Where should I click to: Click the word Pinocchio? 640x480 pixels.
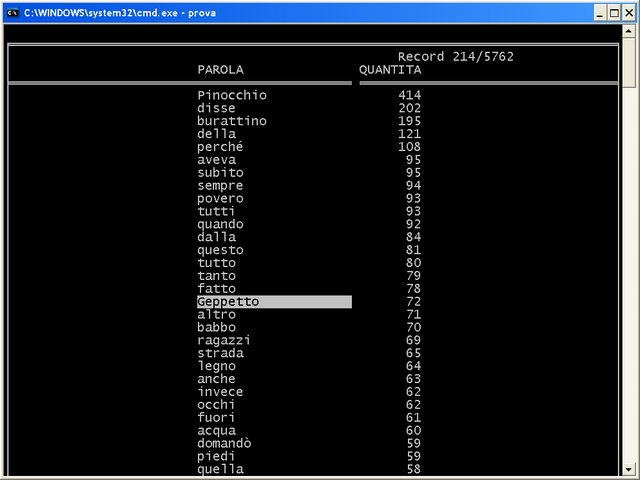click(232, 95)
